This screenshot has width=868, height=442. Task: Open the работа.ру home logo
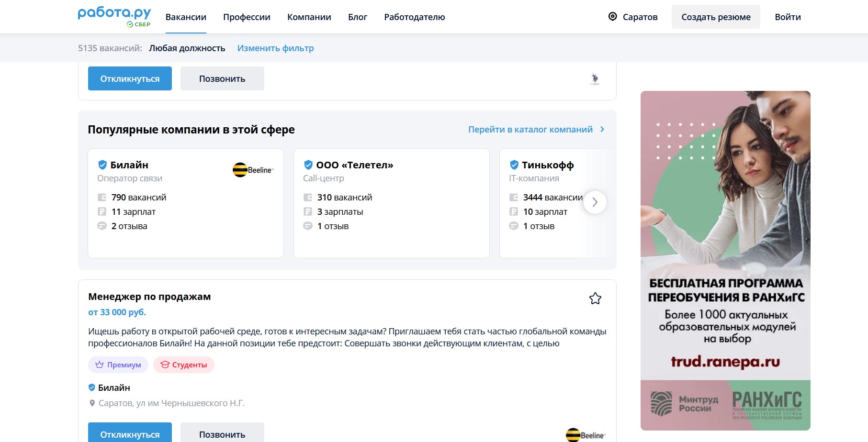tap(114, 13)
